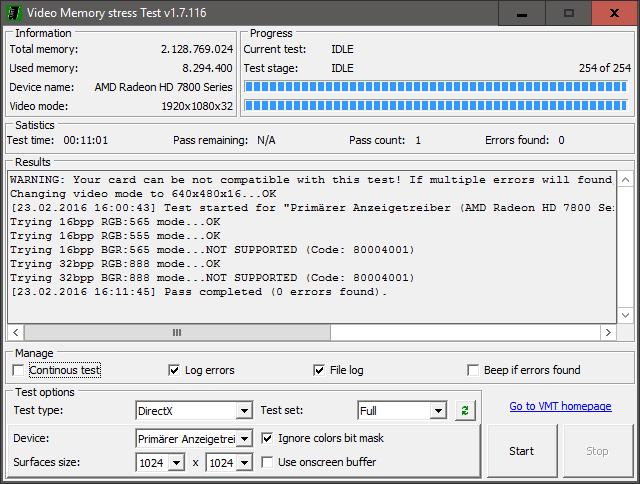Image resolution: width=640 pixels, height=484 pixels.
Task: Click the Trying 16bpp RGB:555 mode OK line
Action: click(x=115, y=236)
